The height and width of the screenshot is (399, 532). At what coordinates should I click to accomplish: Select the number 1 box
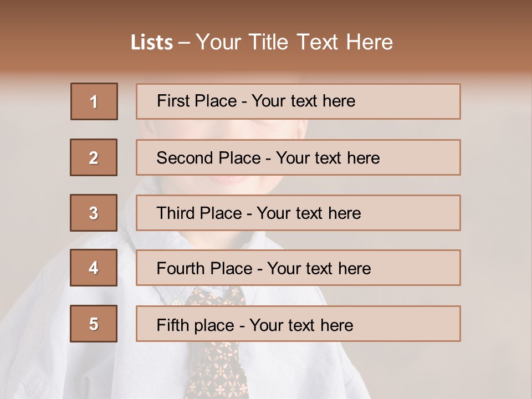(x=94, y=101)
